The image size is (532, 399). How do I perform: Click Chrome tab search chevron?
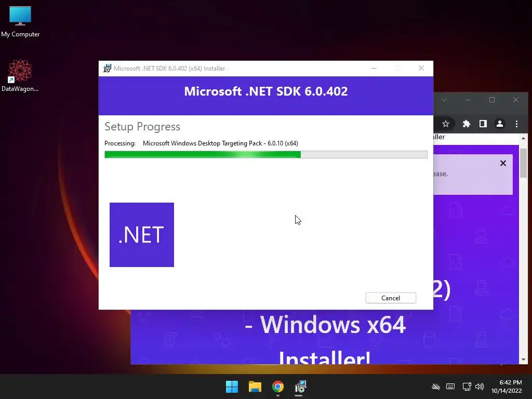click(444, 100)
